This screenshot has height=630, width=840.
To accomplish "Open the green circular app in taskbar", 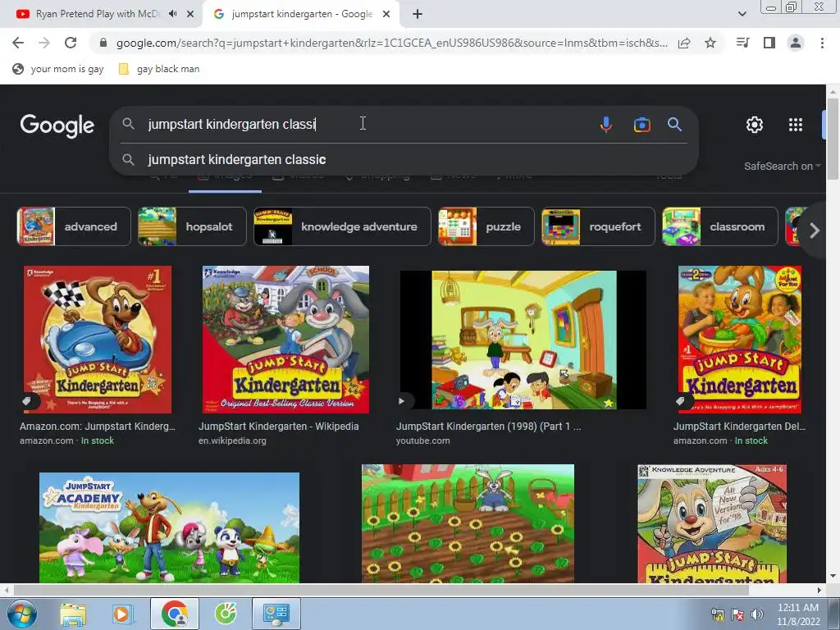I will 226,614.
